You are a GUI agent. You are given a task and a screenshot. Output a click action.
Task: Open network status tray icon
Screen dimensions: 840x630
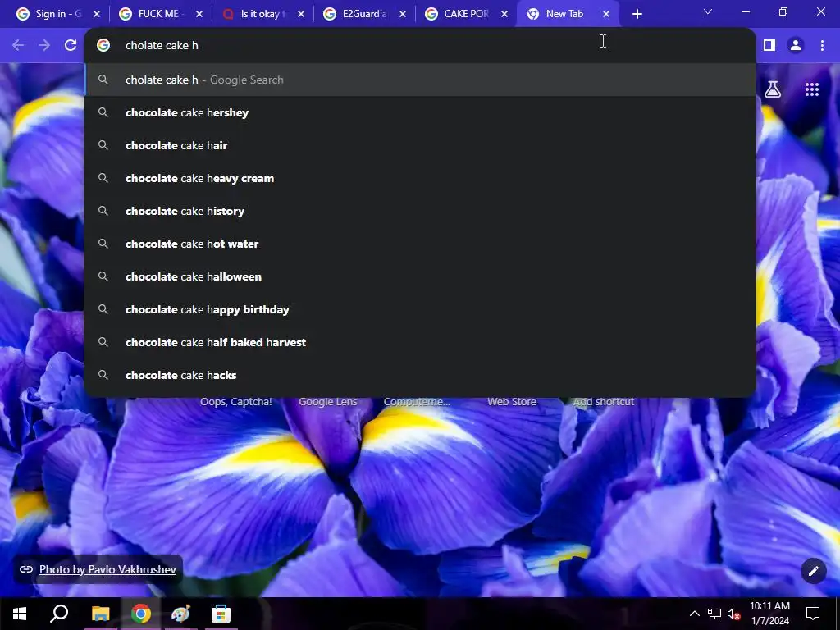pyautogui.click(x=714, y=614)
